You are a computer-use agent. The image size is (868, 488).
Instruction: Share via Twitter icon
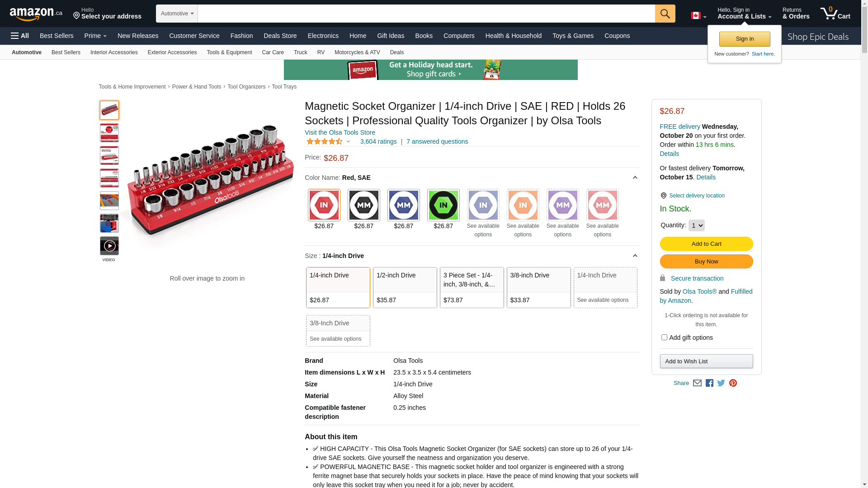pos(721,383)
